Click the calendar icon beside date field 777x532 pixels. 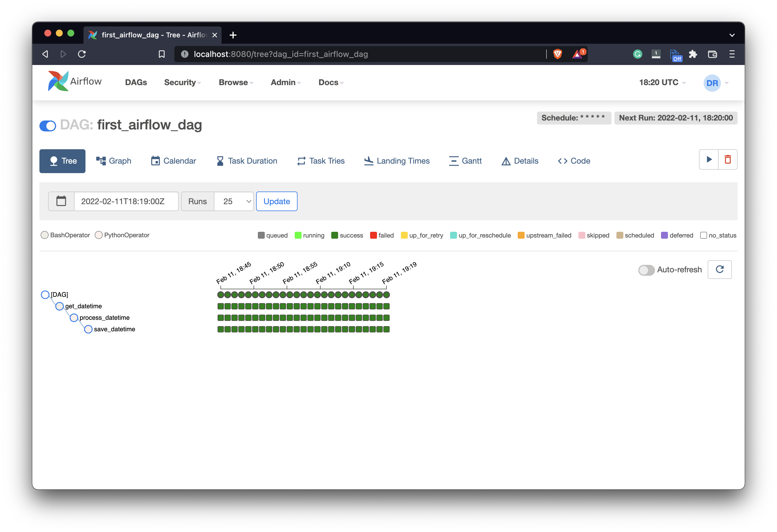61,201
